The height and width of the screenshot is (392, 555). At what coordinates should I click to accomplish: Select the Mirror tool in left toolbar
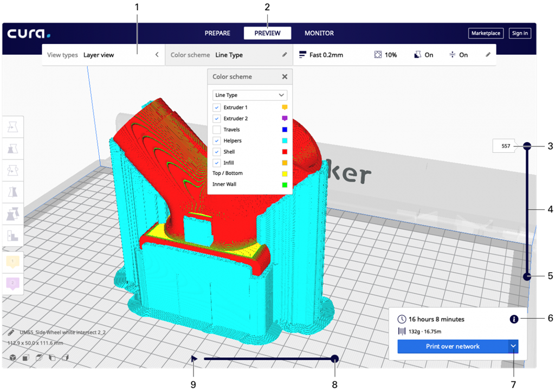coord(12,191)
